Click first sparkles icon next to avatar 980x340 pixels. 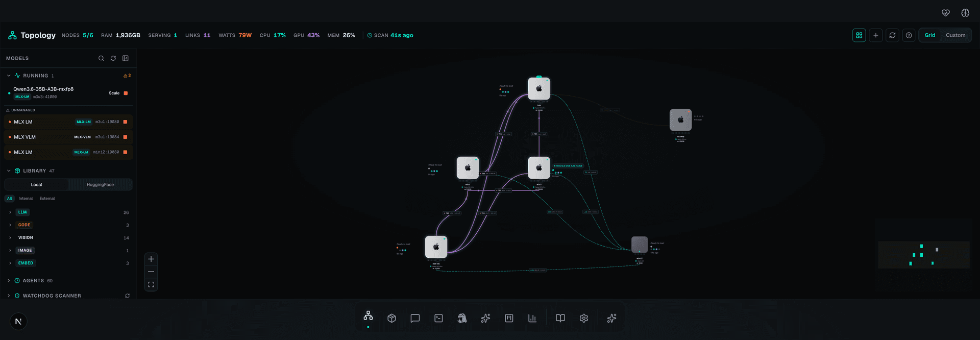click(485, 318)
